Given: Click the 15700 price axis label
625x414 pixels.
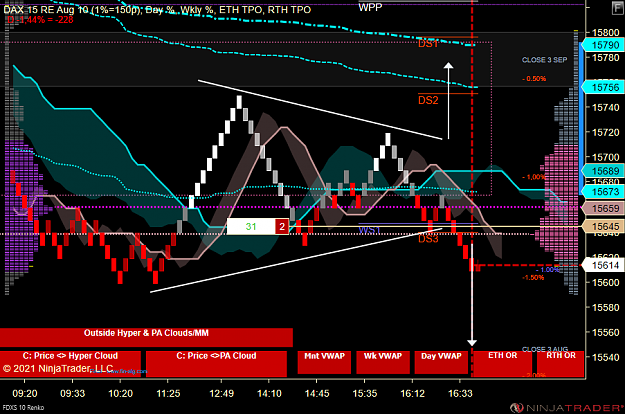Looking at the screenshot, I should [606, 157].
